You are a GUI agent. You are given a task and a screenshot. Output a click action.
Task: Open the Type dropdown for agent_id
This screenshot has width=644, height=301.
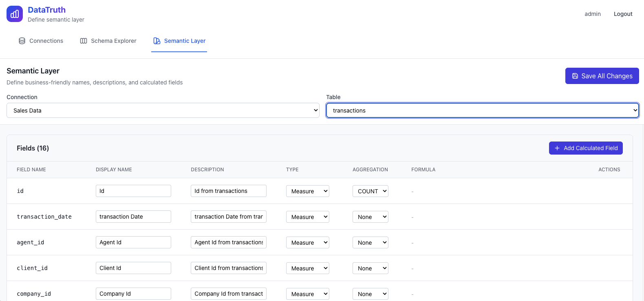307,243
